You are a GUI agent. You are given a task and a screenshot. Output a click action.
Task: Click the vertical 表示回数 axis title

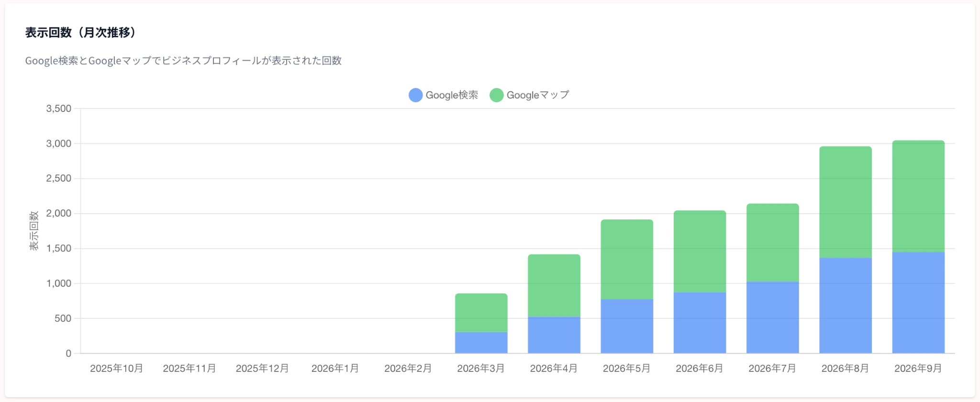coord(34,230)
